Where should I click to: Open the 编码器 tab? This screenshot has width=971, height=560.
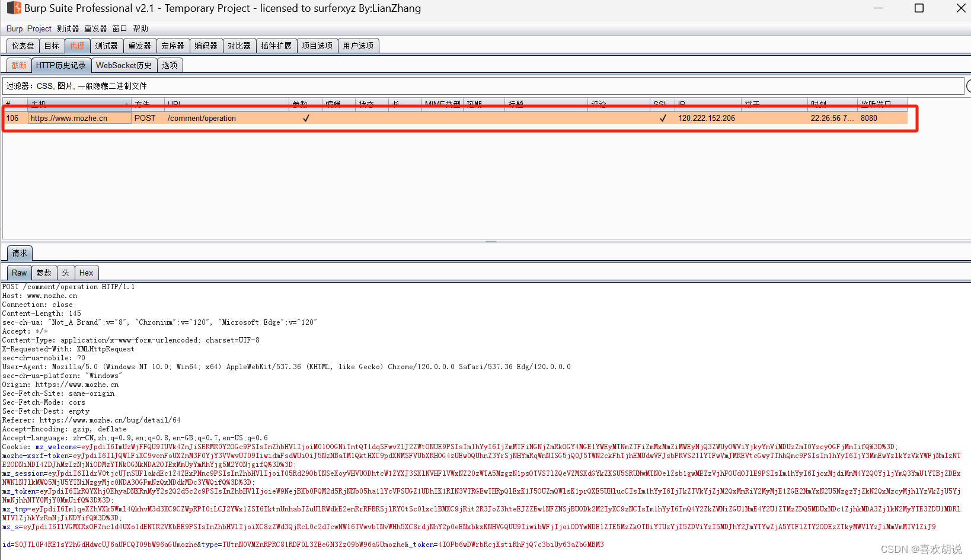tap(206, 45)
